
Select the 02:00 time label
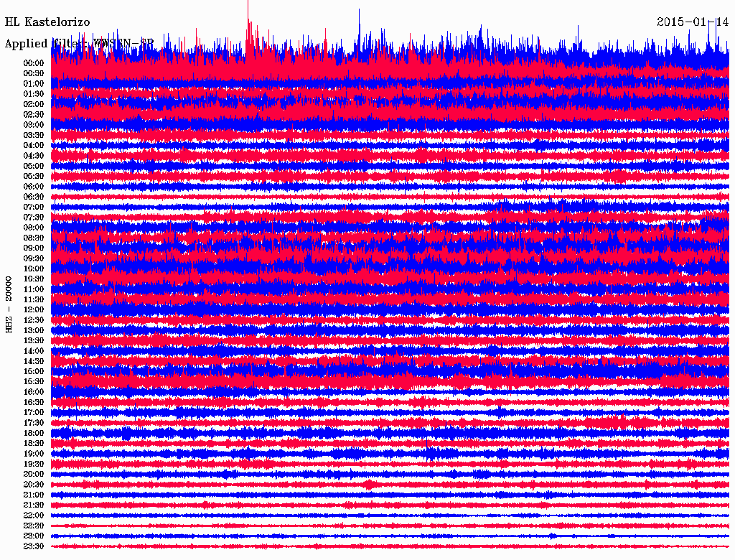pyautogui.click(x=34, y=105)
